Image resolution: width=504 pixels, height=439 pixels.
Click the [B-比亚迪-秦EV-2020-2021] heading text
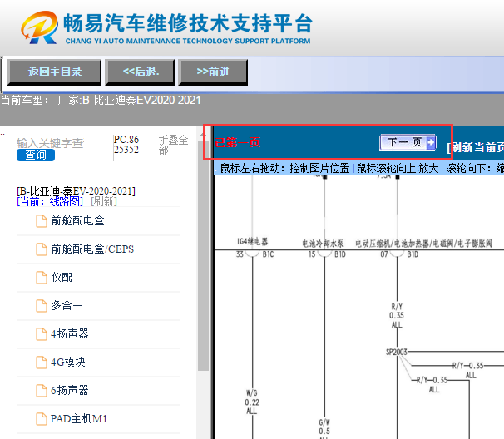(x=77, y=191)
